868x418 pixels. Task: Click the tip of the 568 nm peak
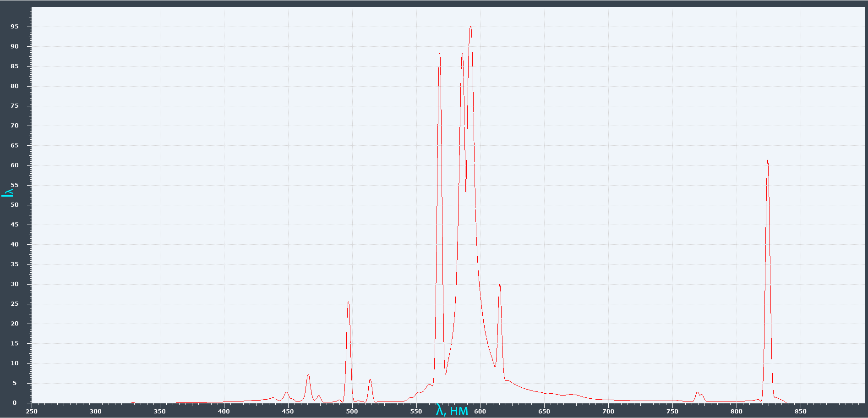[439, 54]
